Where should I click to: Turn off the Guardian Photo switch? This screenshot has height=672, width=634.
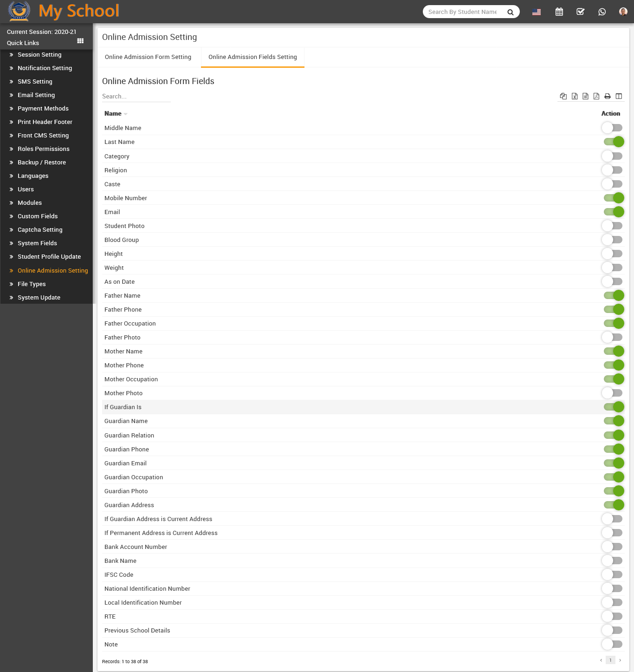(614, 491)
